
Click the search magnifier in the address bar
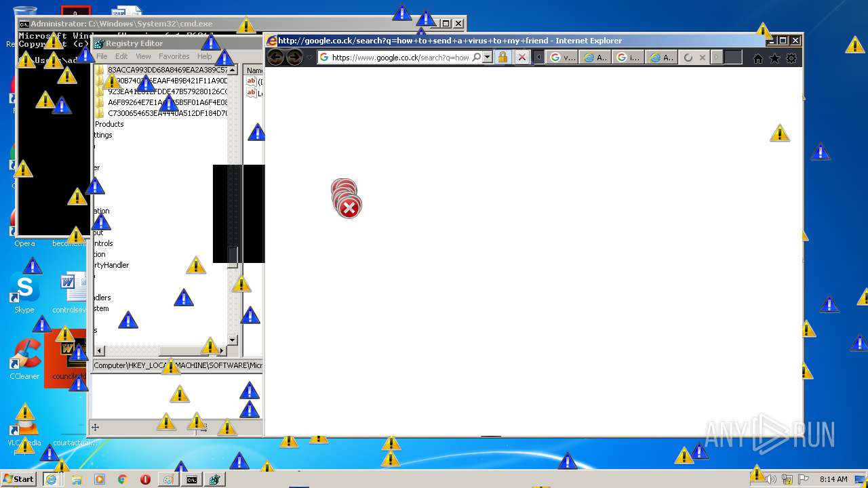477,58
